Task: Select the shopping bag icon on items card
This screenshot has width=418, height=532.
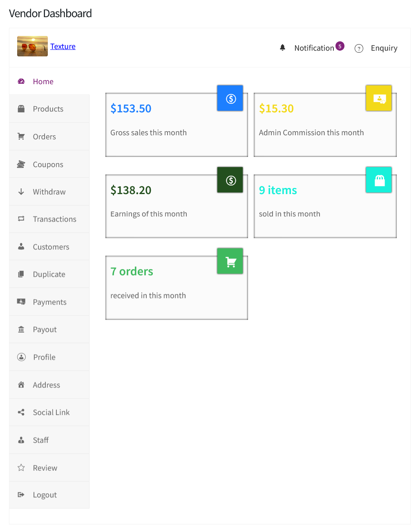Action: 378,180
